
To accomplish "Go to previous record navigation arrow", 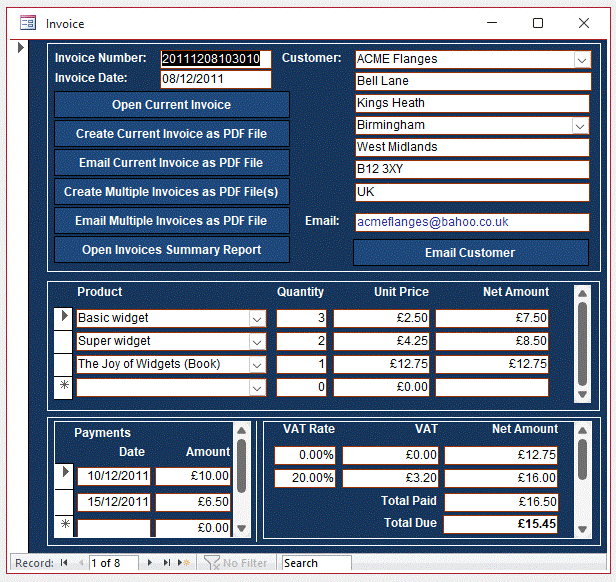I will point(81,563).
